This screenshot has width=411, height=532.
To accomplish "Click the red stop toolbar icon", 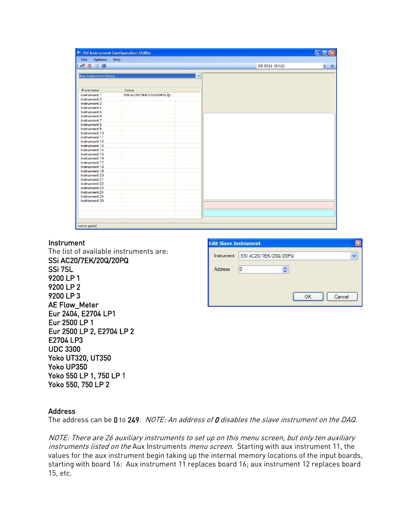I will (x=90, y=66).
